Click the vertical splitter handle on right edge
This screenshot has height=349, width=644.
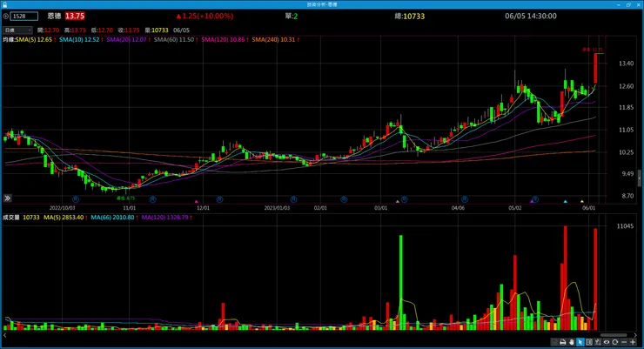point(640,178)
